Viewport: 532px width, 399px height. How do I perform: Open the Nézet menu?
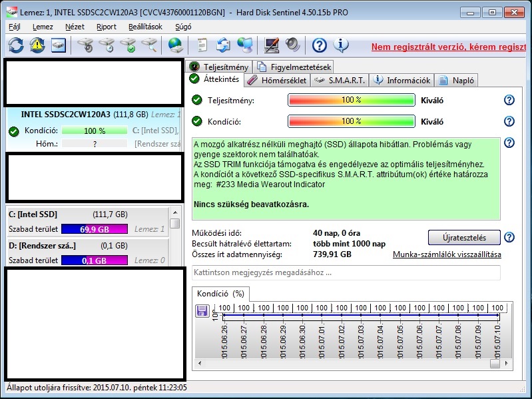coord(75,27)
